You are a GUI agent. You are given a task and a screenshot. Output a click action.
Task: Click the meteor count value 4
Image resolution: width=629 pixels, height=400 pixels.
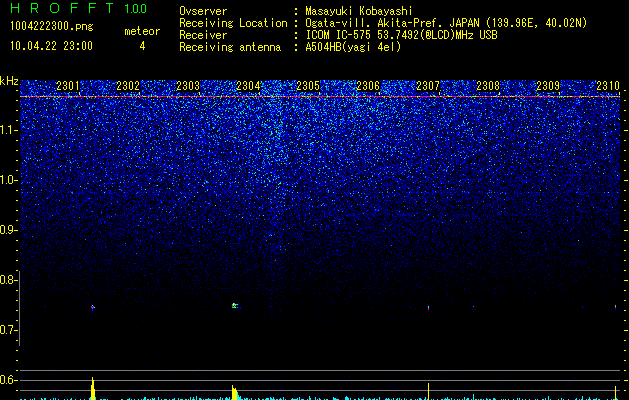pyautogui.click(x=142, y=46)
